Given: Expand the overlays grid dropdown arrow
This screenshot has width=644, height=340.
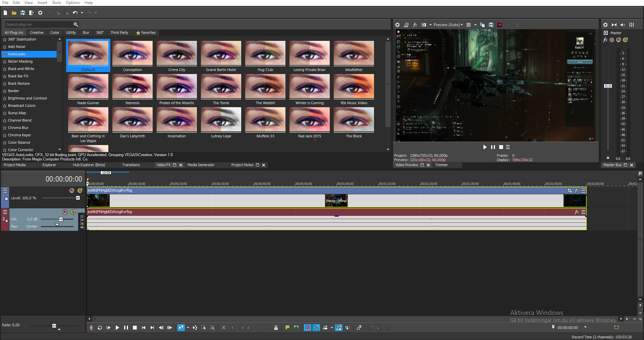Looking at the screenshot, I should (475, 25).
